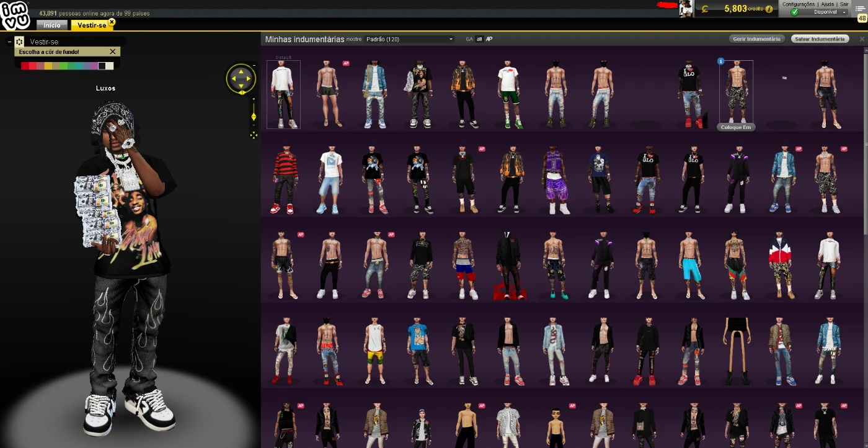The height and width of the screenshot is (448, 868).
Task: Pan camera left with the left arrow
Action: click(x=232, y=79)
